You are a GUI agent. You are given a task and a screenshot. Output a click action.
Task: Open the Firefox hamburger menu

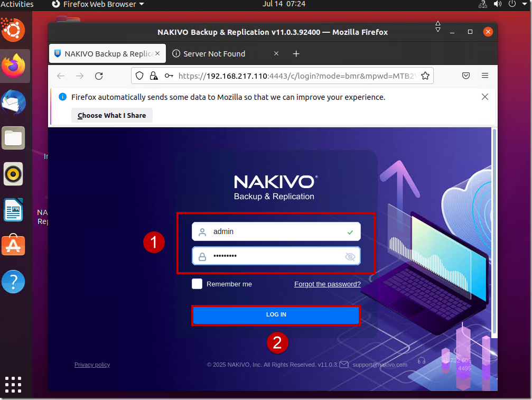[x=485, y=76]
